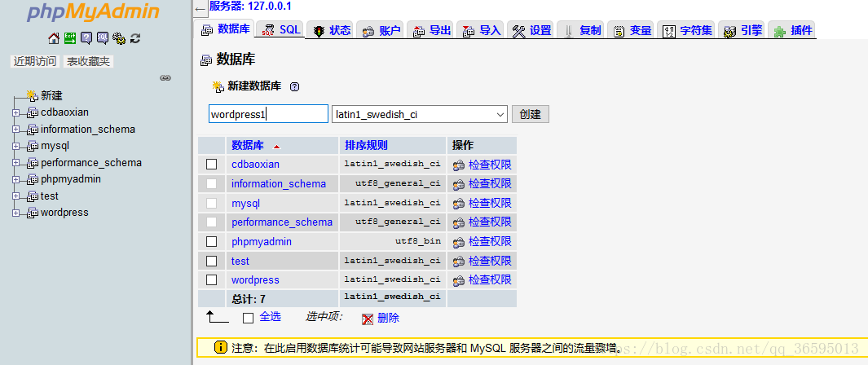Click the sort arrow beside 数据库 column header
The width and height of the screenshot is (868, 365).
[277, 147]
